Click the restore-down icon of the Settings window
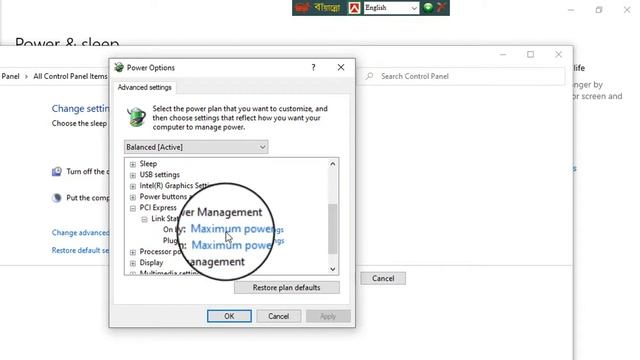This screenshot has width=640, height=360. [599, 10]
